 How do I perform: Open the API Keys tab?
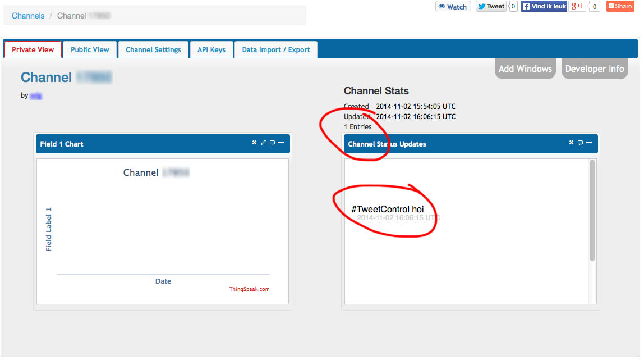(x=211, y=50)
